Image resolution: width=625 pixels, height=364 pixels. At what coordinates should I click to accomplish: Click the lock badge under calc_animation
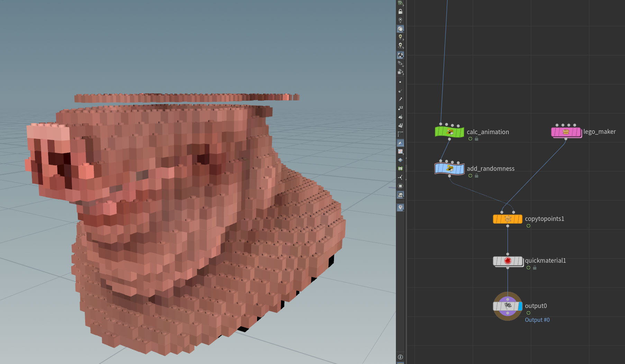tap(477, 139)
